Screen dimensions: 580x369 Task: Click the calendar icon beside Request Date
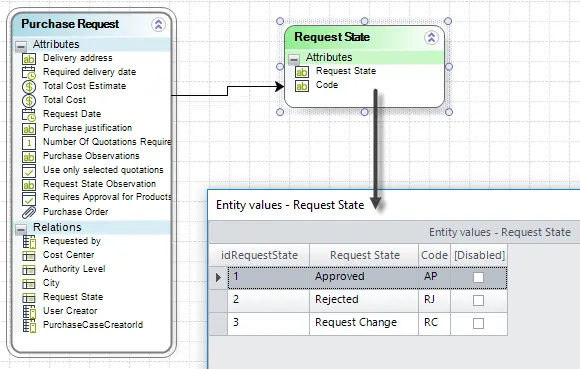(29, 114)
